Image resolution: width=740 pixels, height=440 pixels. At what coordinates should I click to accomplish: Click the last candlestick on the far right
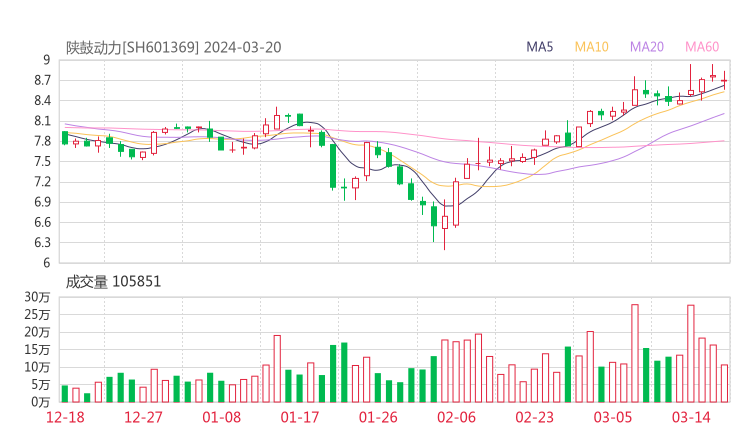click(x=724, y=81)
